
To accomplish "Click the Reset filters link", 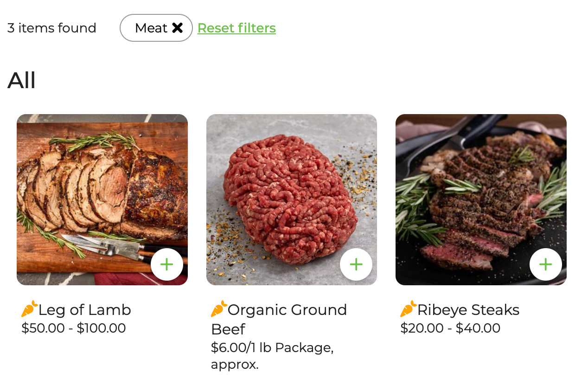I will coord(236,28).
